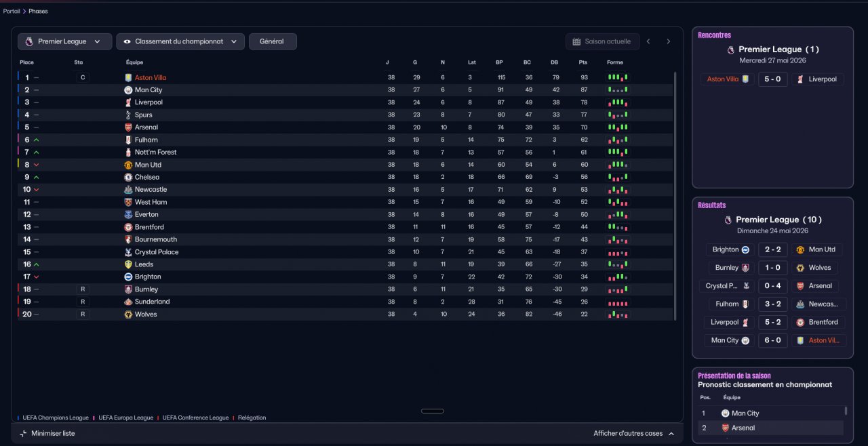Go to the next season arrow

click(x=668, y=41)
